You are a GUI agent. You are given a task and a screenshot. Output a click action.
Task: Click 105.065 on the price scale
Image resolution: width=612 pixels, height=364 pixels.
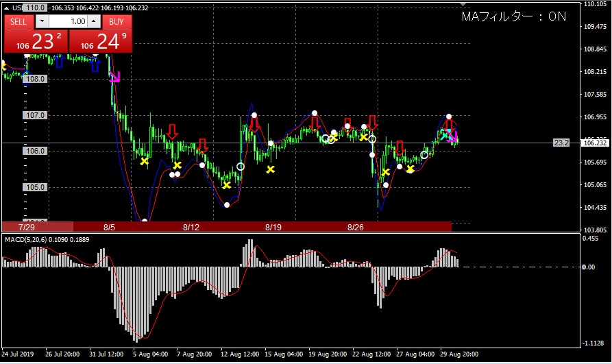[596, 184]
